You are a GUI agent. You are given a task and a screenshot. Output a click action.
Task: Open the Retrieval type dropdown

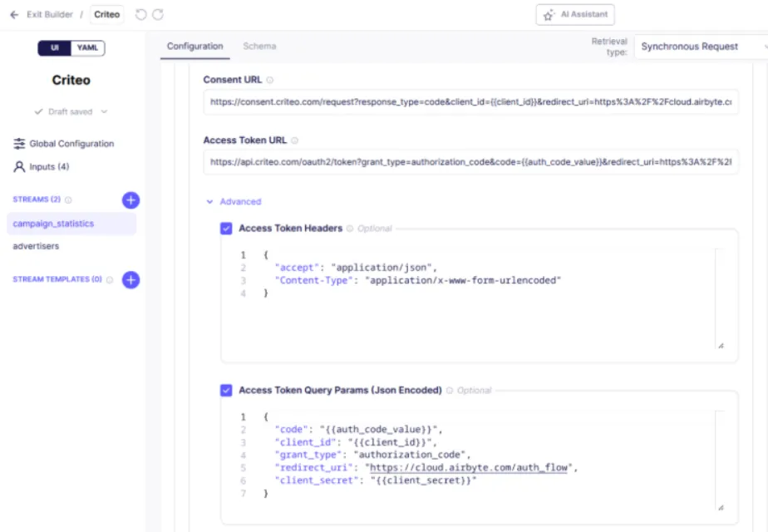tap(698, 47)
